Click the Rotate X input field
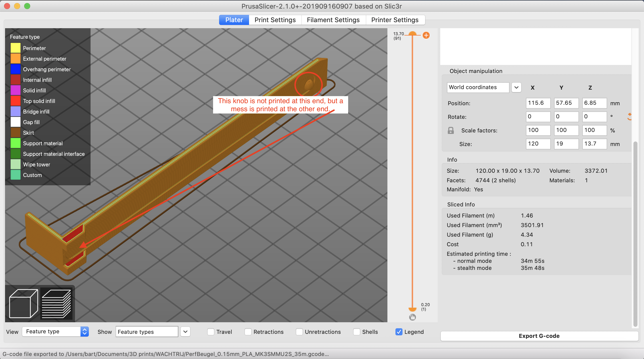 538,117
